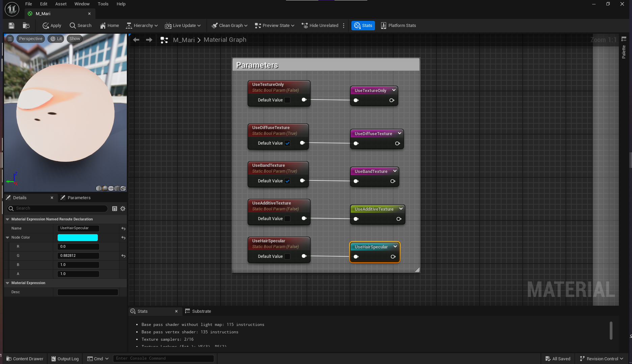Open the Window menu
The height and width of the screenshot is (364, 632).
click(82, 4)
